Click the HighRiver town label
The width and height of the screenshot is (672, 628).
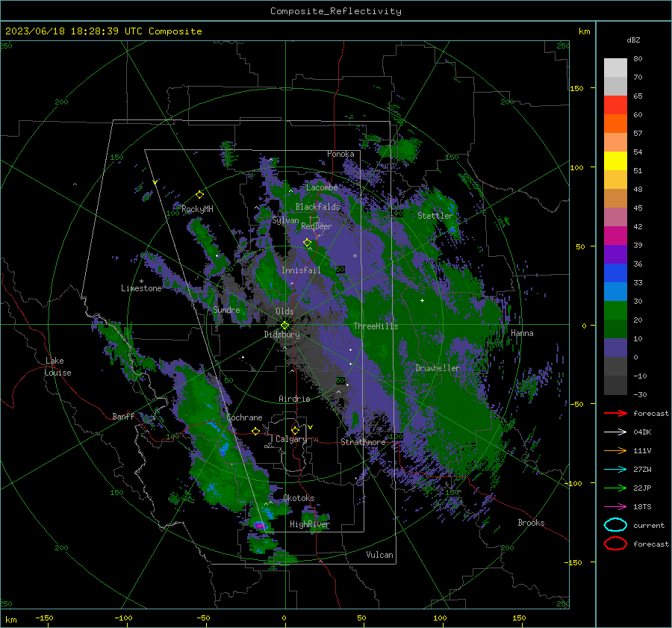(310, 524)
